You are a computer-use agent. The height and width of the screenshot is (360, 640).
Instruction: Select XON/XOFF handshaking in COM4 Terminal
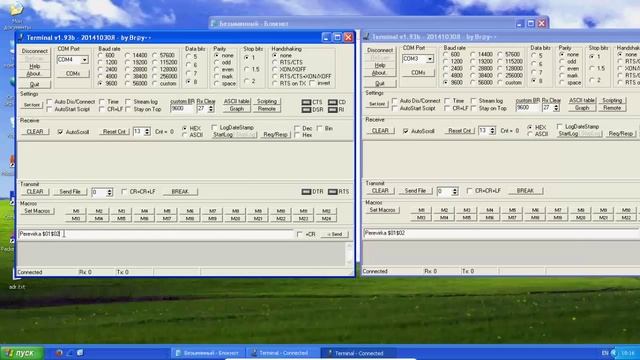275,69
